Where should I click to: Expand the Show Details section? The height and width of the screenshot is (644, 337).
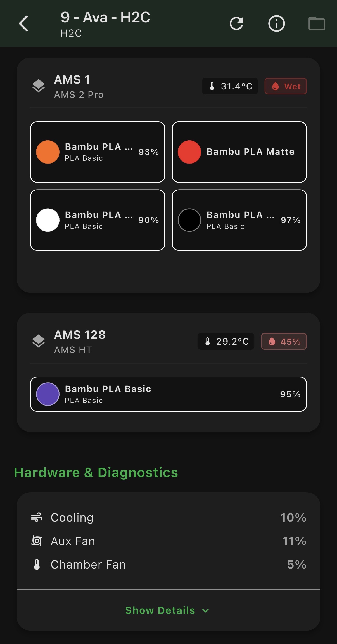pyautogui.click(x=167, y=610)
